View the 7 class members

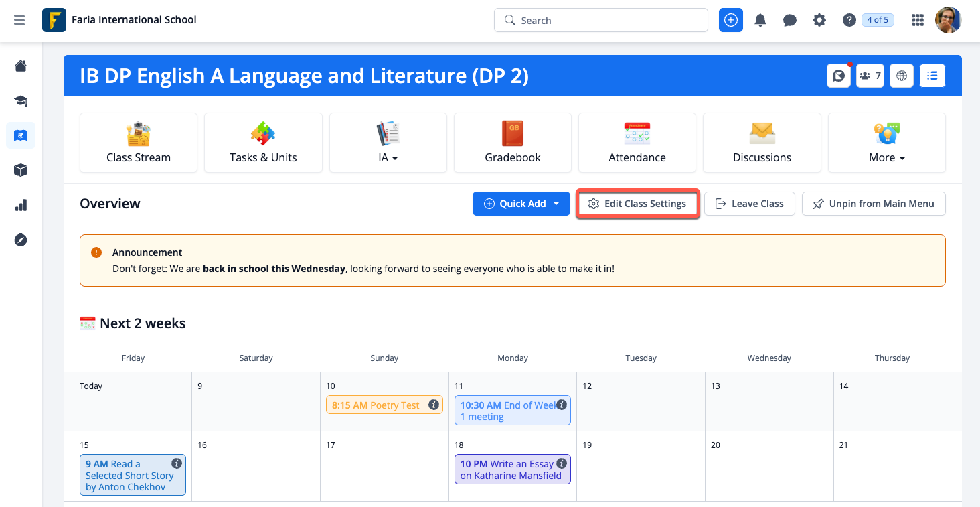tap(870, 75)
